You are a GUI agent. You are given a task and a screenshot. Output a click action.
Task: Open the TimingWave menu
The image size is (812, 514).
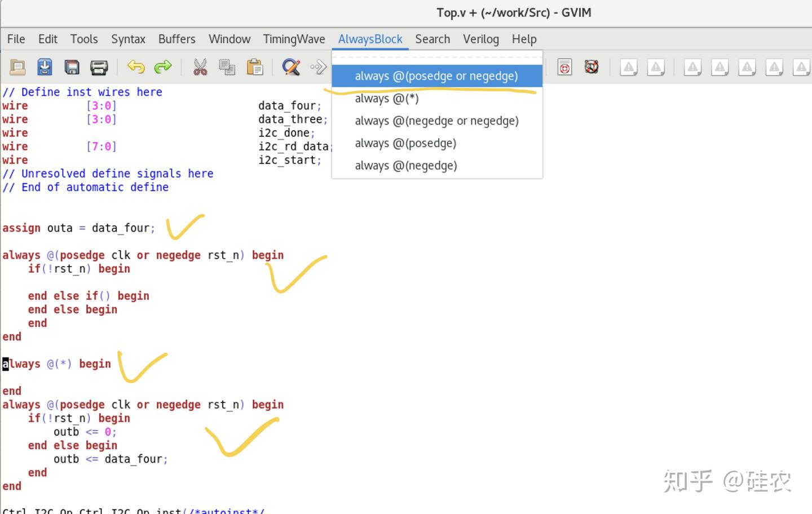pyautogui.click(x=294, y=39)
